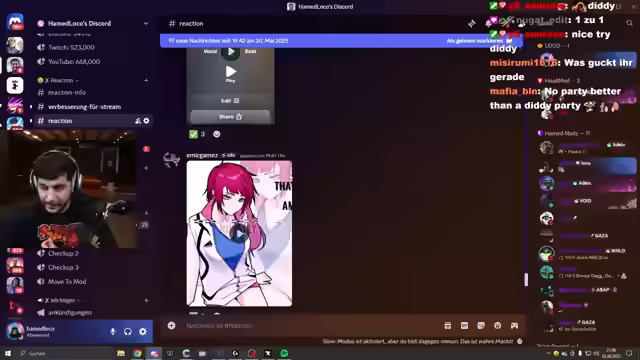Viewport: 640px width, 360px height.
Task: Open File Explorer in the taskbar
Action: pyautogui.click(x=121, y=353)
